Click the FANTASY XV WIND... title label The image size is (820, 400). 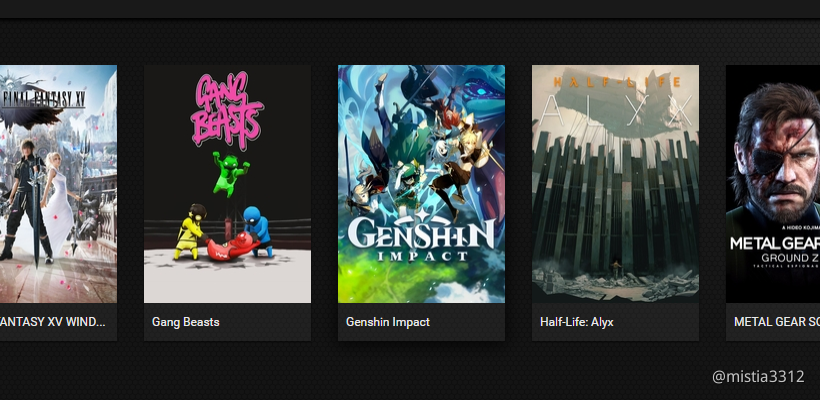pos(52,322)
